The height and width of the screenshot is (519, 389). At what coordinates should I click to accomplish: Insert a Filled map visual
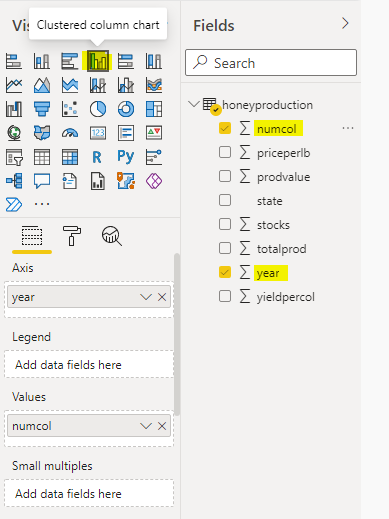[42, 133]
